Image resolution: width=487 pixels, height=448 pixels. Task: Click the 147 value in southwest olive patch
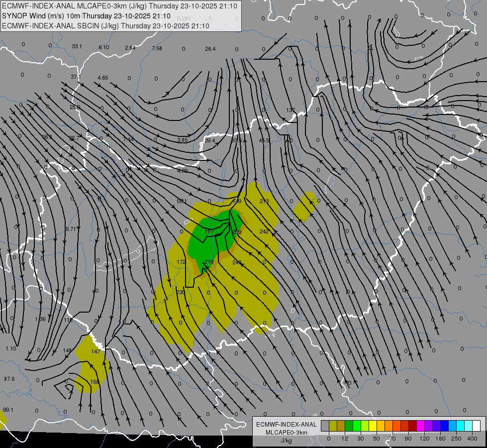[96, 351]
